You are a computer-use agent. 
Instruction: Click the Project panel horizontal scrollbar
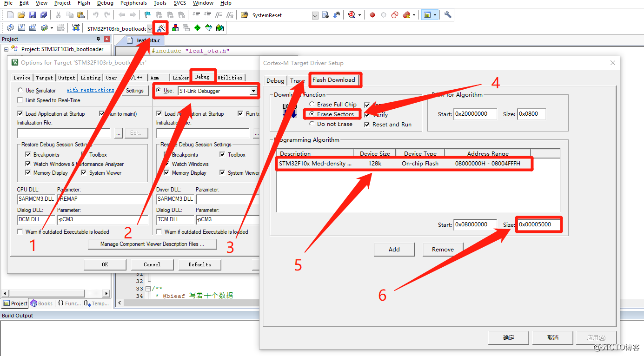(x=56, y=293)
